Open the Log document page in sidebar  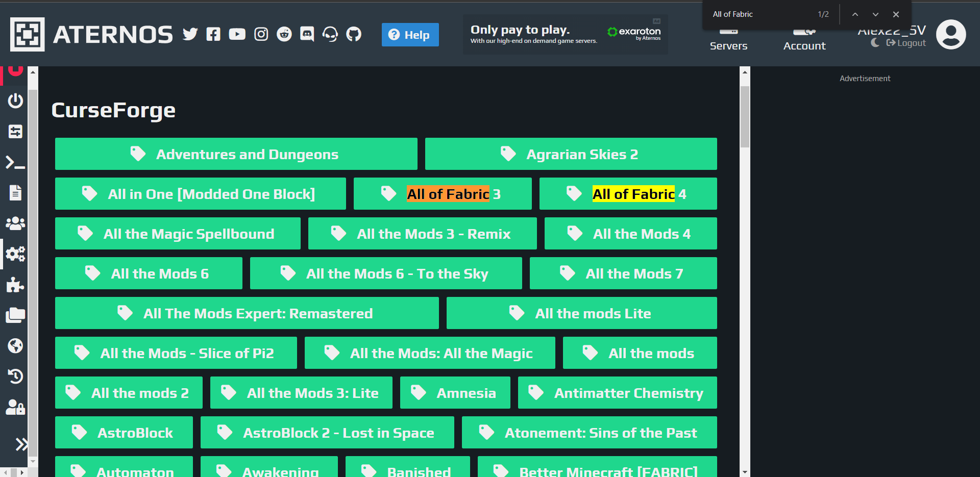(15, 193)
